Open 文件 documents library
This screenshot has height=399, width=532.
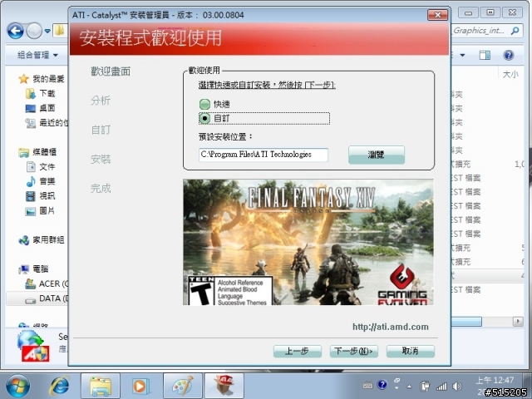(x=41, y=166)
